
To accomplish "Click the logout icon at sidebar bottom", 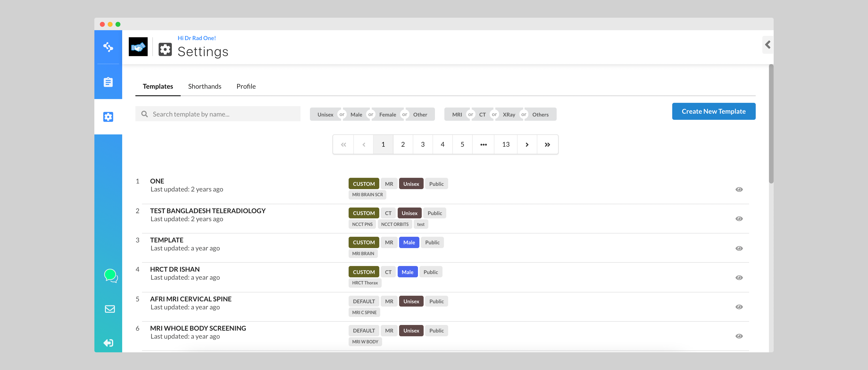I will (108, 343).
